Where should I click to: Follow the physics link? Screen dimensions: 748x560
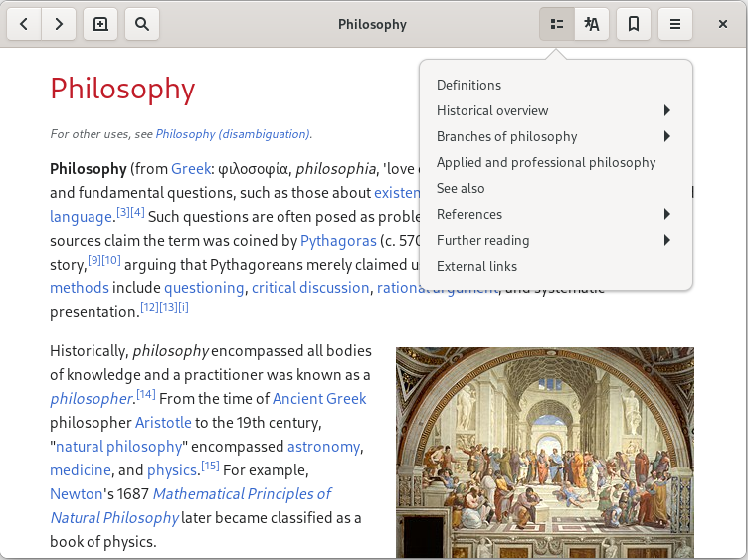coord(172,470)
